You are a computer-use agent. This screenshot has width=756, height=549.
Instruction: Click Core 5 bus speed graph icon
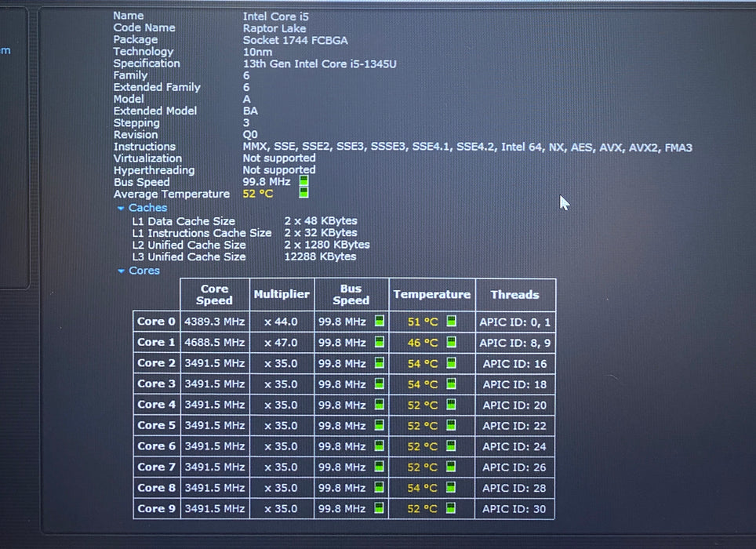pyautogui.click(x=380, y=425)
